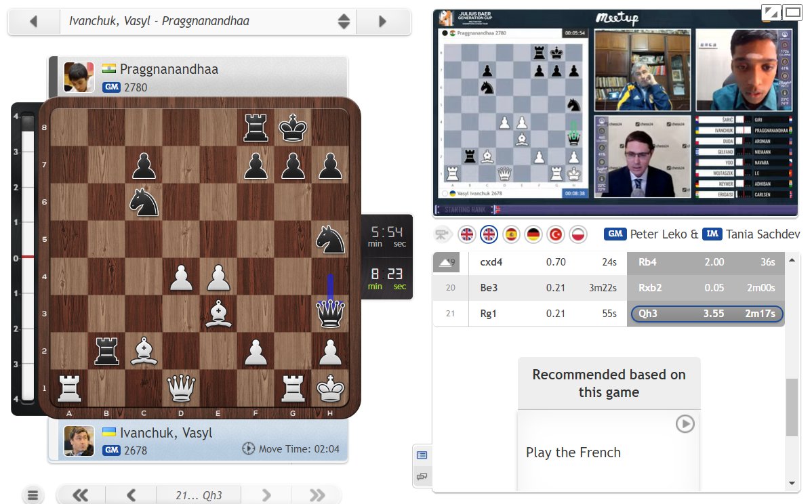Image resolution: width=812 pixels, height=504 pixels.
Task: Click commentator name Tania Sachdev
Action: tap(763, 234)
